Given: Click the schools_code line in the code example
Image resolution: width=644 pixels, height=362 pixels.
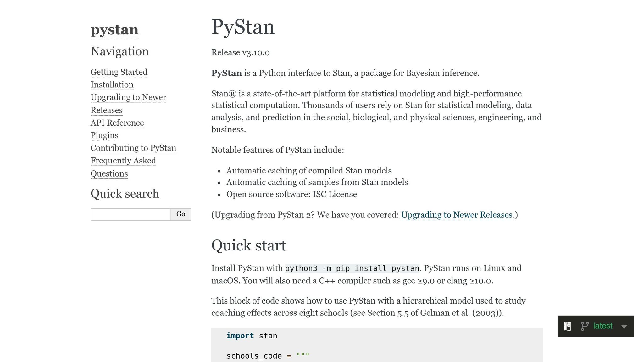Looking at the screenshot, I should 268,355.
